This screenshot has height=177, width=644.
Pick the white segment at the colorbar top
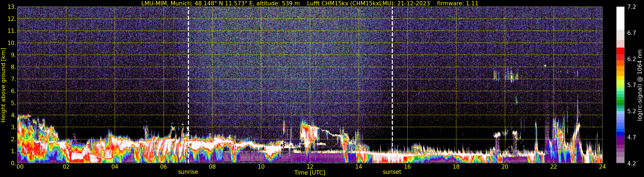click(x=620, y=18)
